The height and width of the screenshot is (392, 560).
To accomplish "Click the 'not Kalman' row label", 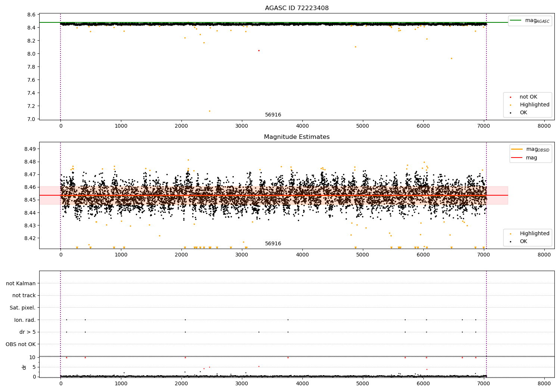I will [21, 283].
